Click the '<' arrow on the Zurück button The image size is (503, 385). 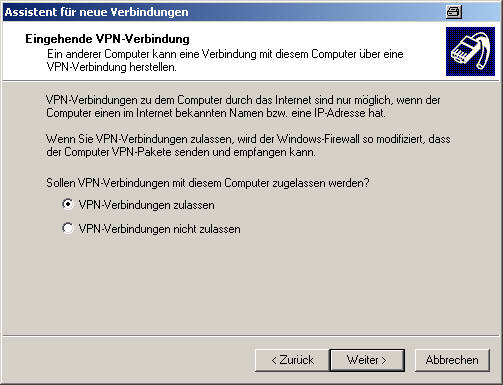click(x=274, y=360)
